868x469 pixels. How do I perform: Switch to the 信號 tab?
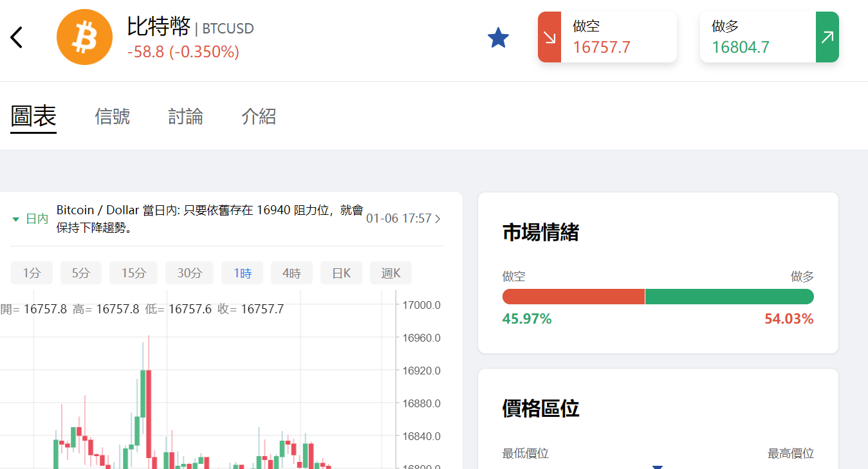[x=113, y=116]
